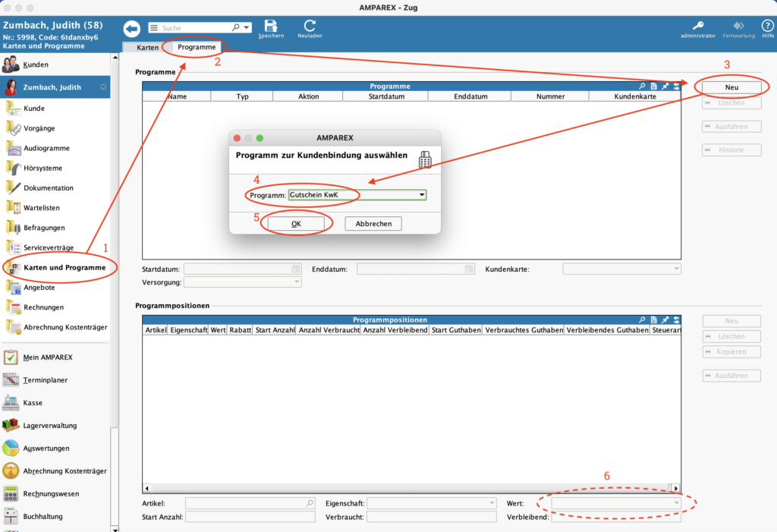Click the Neuladen reload icon
777x532 pixels.
(310, 27)
